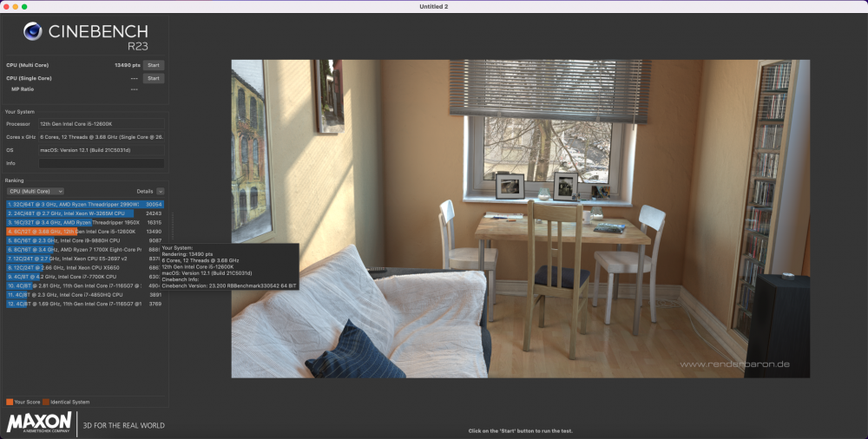Click the Untitled 2 window title
This screenshot has height=439, width=868.
click(434, 7)
